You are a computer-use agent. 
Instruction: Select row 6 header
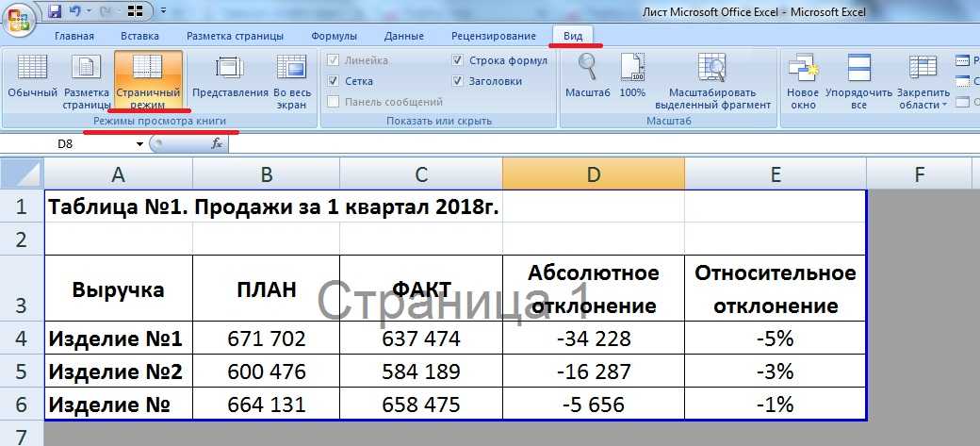pos(22,405)
